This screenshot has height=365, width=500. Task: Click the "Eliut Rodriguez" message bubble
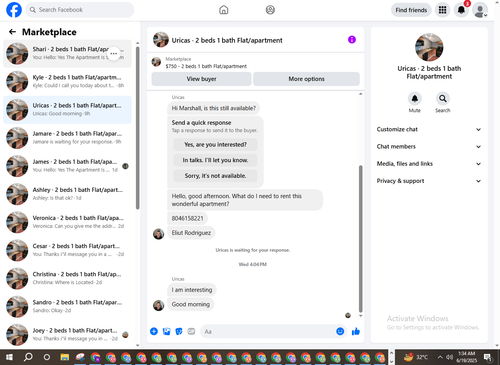[191, 233]
